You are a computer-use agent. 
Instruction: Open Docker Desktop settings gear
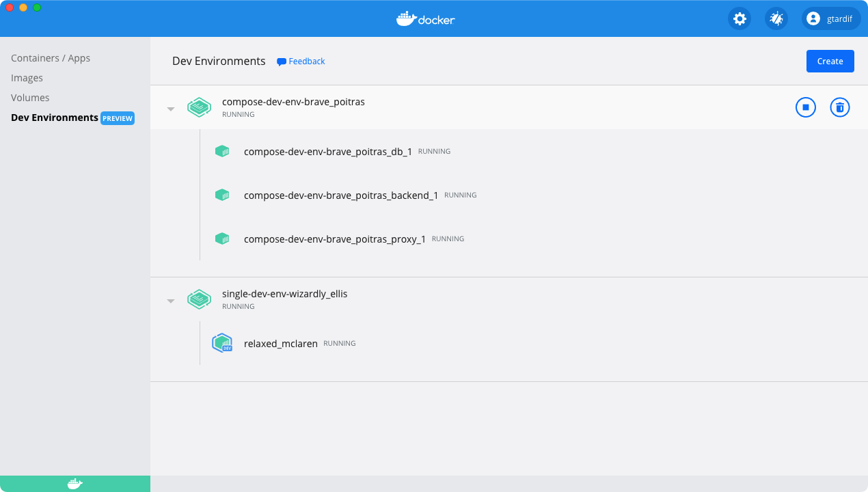[x=739, y=18]
